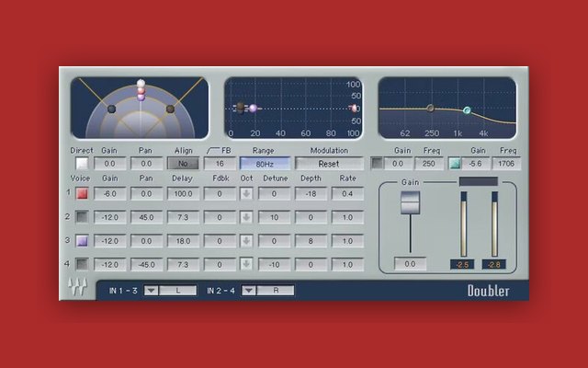
Task: Toggle Voice 1 red enable button
Action: 82,193
